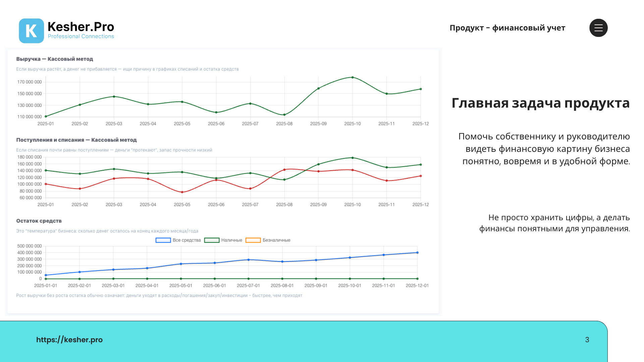Click the blue 'Все средства' legend swatch
Viewport: 644px width, 362px height.
point(163,240)
